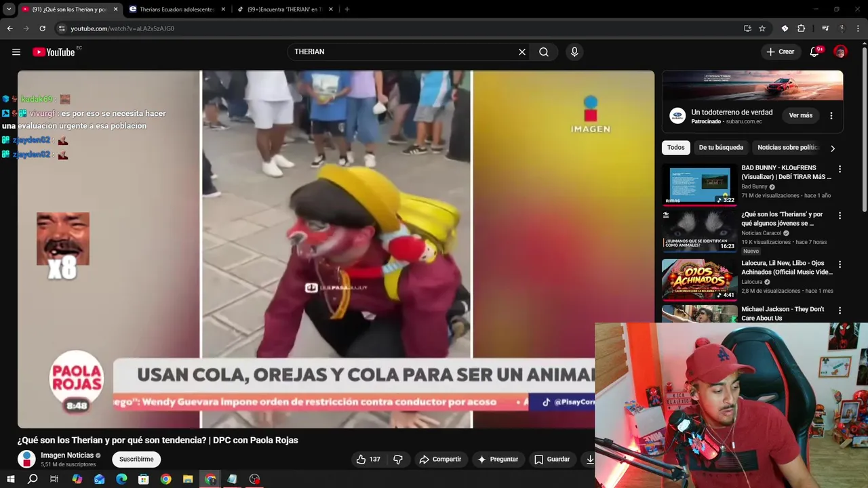Open a new browser tab
Viewport: 868px width, 488px height.
click(347, 9)
